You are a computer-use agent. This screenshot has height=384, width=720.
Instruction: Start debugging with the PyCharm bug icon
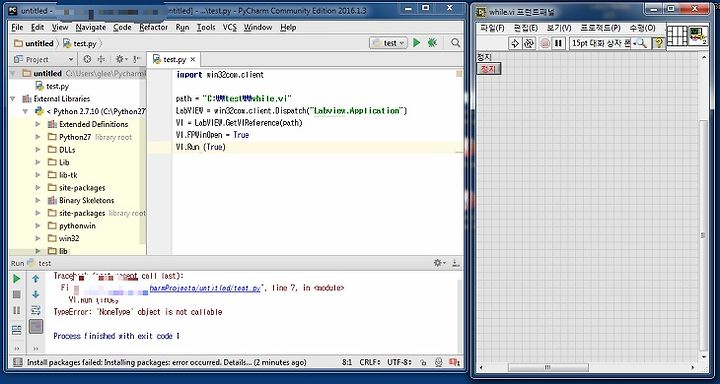tap(432, 43)
